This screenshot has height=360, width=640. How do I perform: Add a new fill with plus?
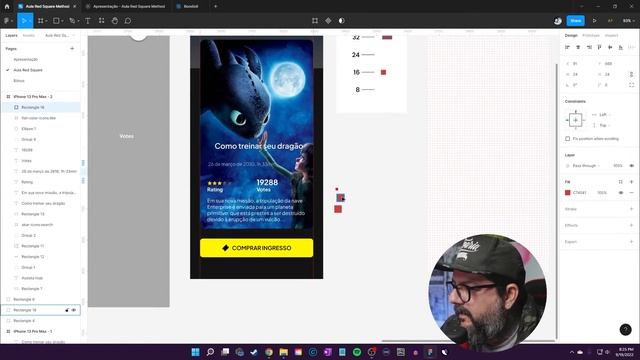[631, 182]
